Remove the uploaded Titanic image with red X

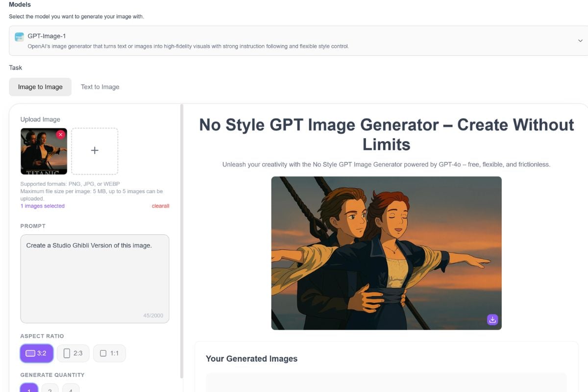pos(60,134)
